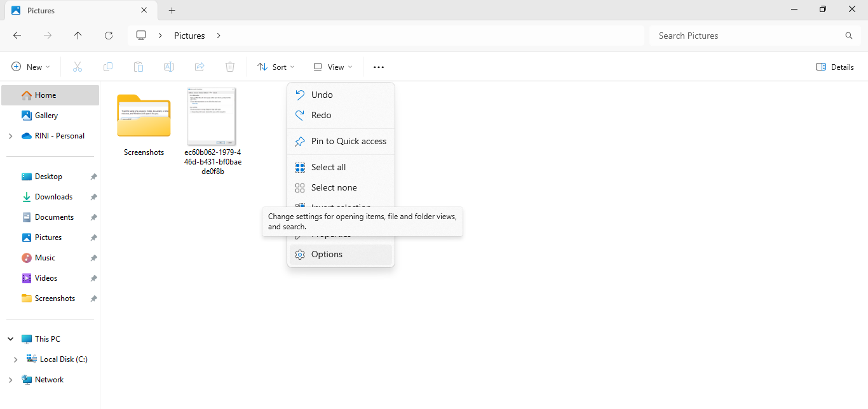Expand the Network tree node
The image size is (868, 409).
tap(10, 380)
